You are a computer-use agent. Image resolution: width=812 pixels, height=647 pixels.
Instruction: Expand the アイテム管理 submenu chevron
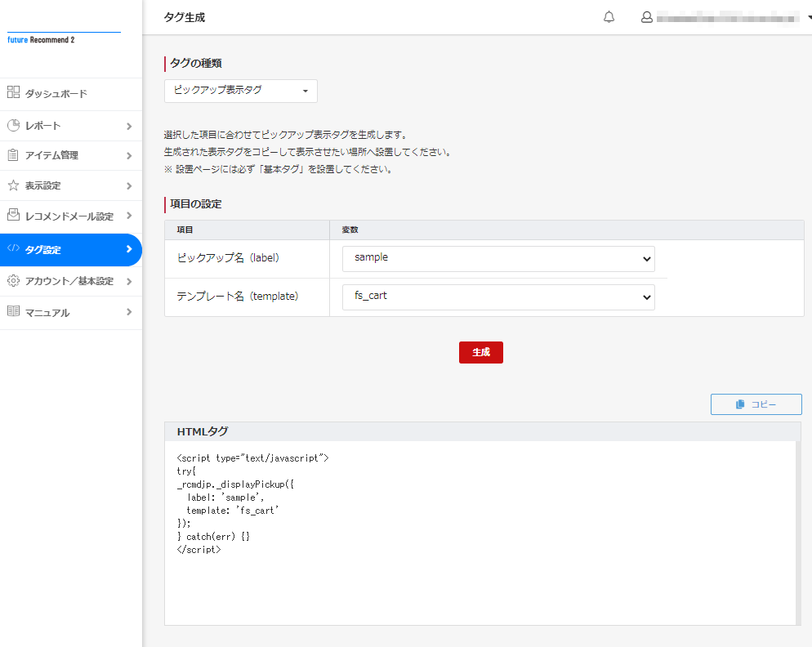point(129,155)
